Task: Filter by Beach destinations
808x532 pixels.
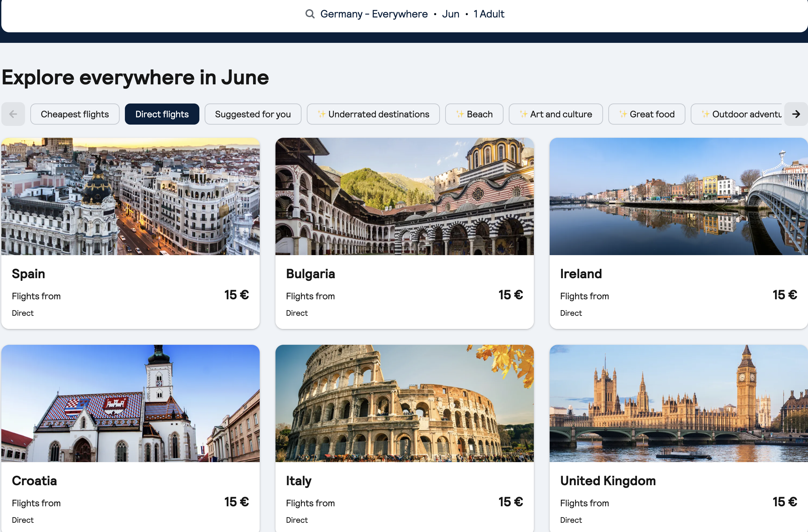Action: pos(474,114)
